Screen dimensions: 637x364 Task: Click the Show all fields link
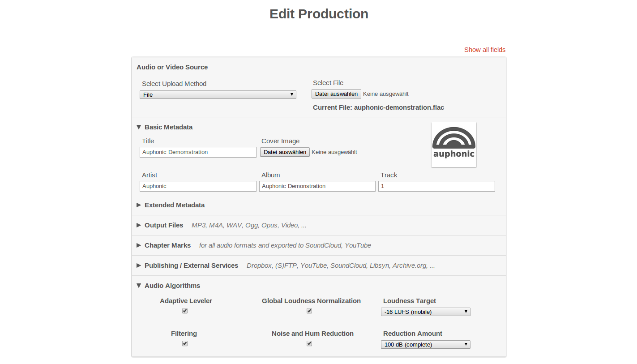485,50
